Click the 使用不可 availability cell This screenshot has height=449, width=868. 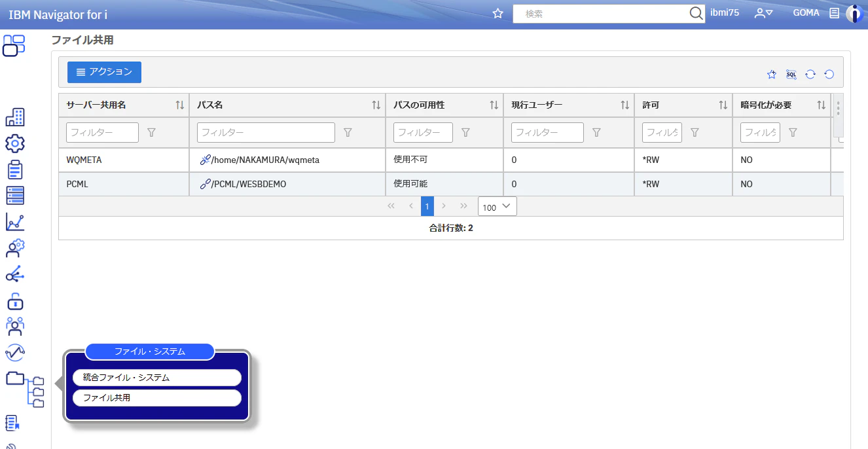coord(444,160)
